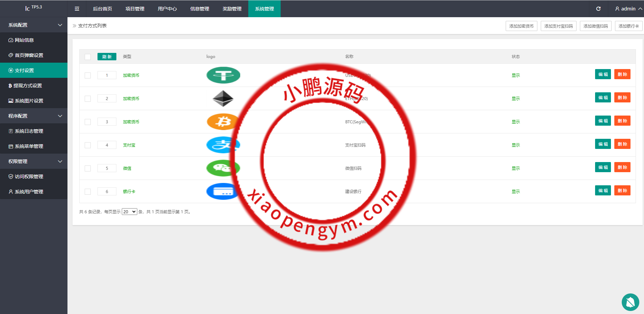This screenshot has height=314, width=644.
Task: Collapse the 系统配置 sidebar section
Action: pyautogui.click(x=34, y=25)
